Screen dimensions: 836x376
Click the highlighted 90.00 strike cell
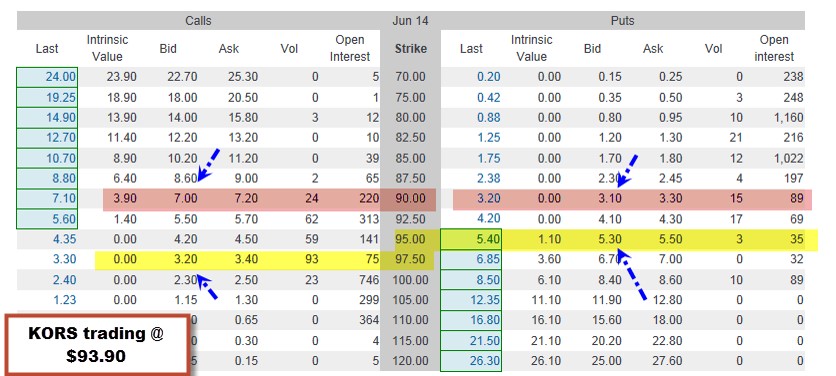point(411,198)
